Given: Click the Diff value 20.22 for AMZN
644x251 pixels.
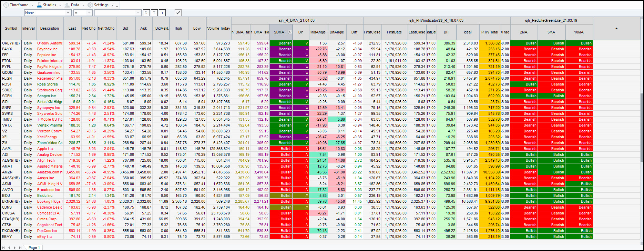Looking at the screenshot, I should (x=354, y=172).
